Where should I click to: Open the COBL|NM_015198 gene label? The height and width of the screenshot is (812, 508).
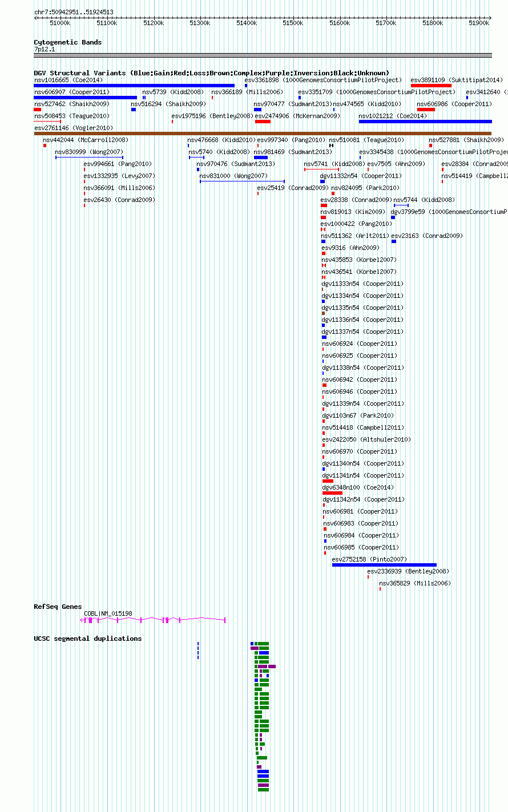(108, 613)
